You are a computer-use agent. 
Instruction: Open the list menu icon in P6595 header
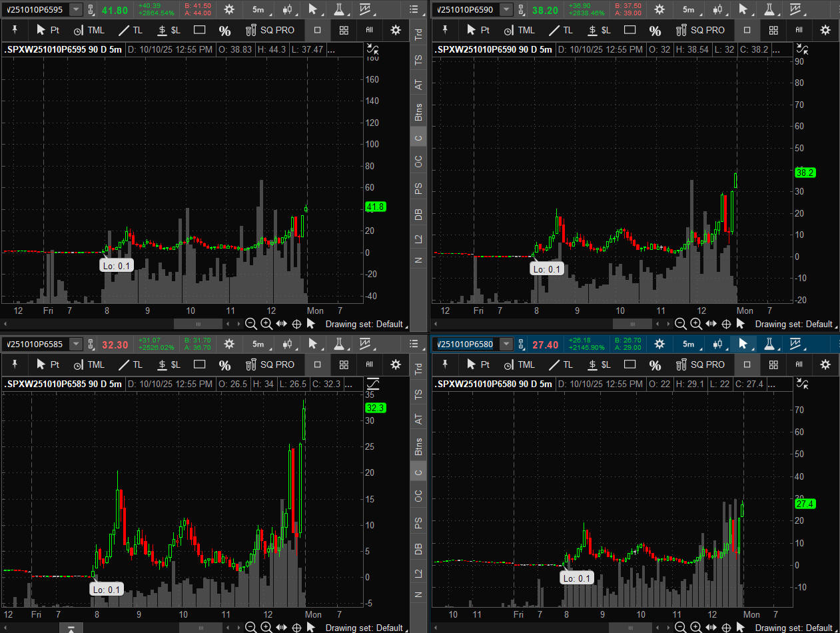point(414,9)
